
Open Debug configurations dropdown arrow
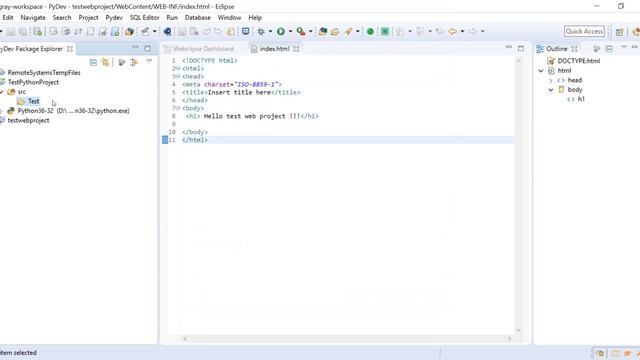[270, 31]
